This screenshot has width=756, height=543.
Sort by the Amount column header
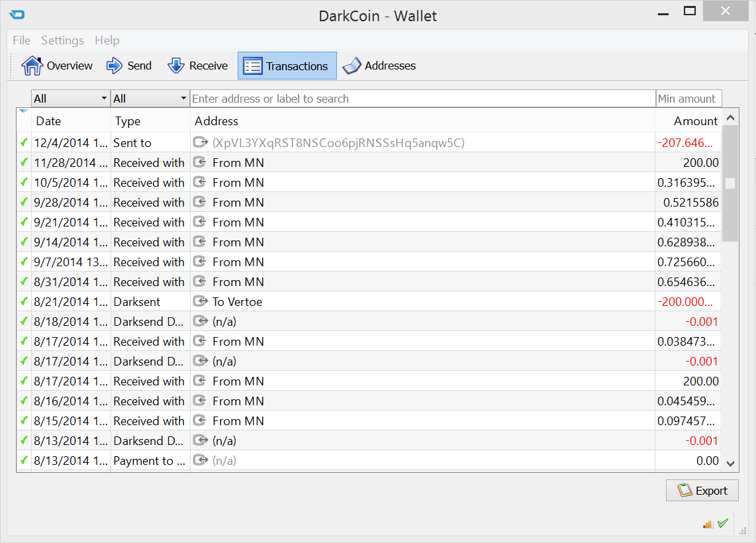[688, 121]
